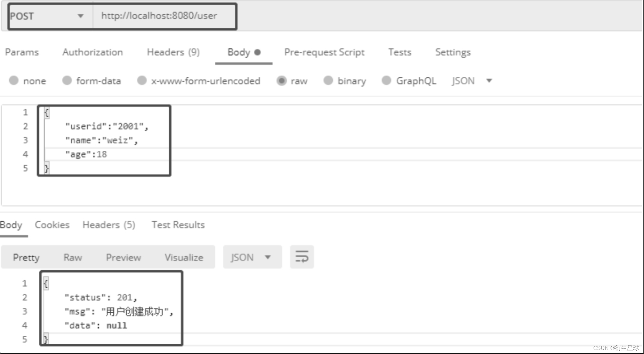644x354 pixels.
Task: Click the "status": 201 response line
Action: pyautogui.click(x=100, y=297)
